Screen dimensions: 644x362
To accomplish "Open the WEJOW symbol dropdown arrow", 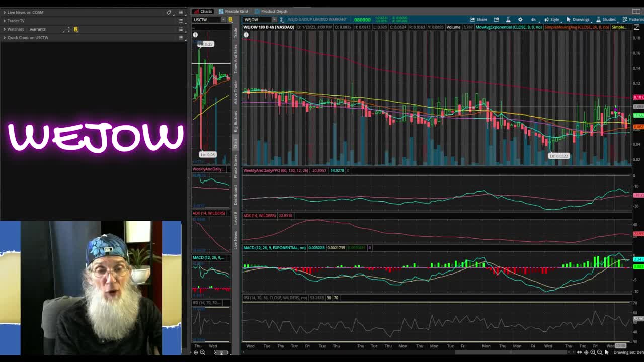I will (x=274, y=20).
